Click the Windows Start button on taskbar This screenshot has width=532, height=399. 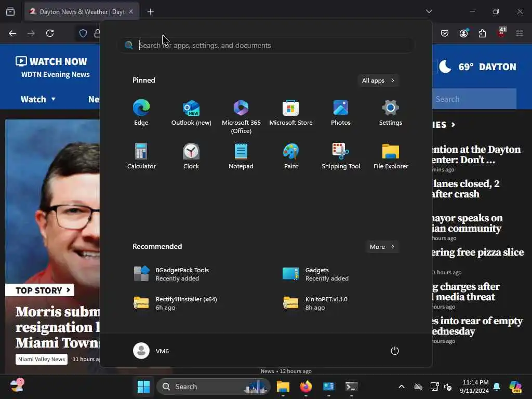tap(143, 387)
